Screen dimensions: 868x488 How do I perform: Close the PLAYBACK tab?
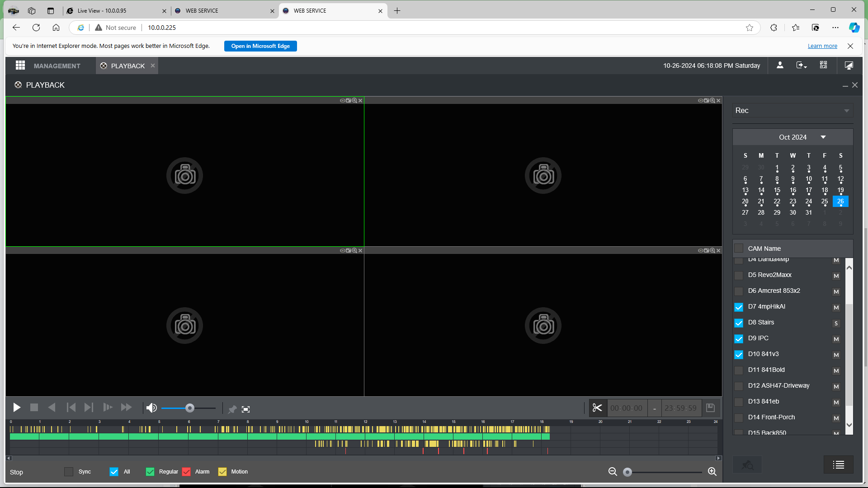153,66
